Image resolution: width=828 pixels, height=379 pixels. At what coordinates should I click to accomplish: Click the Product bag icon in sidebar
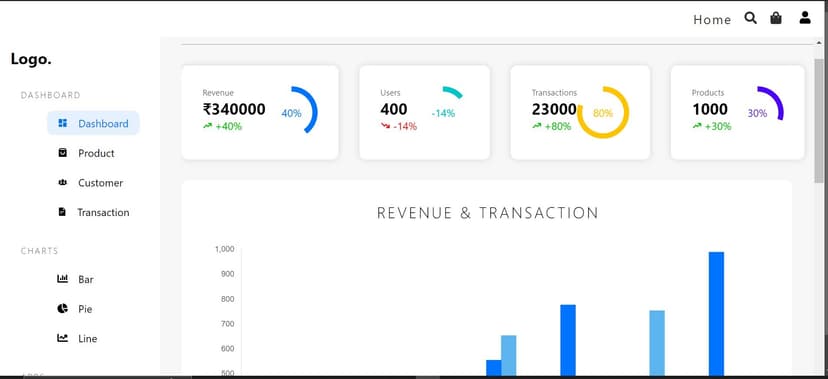(x=62, y=153)
